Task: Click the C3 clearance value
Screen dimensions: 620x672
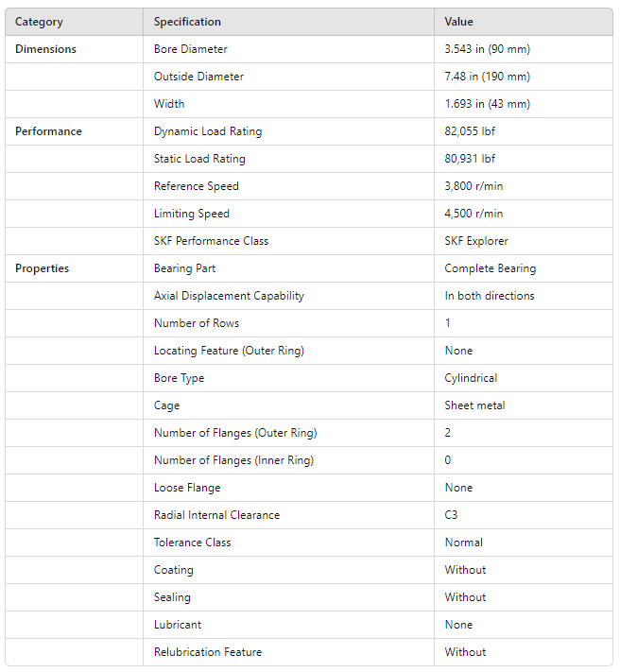Action: tap(452, 515)
